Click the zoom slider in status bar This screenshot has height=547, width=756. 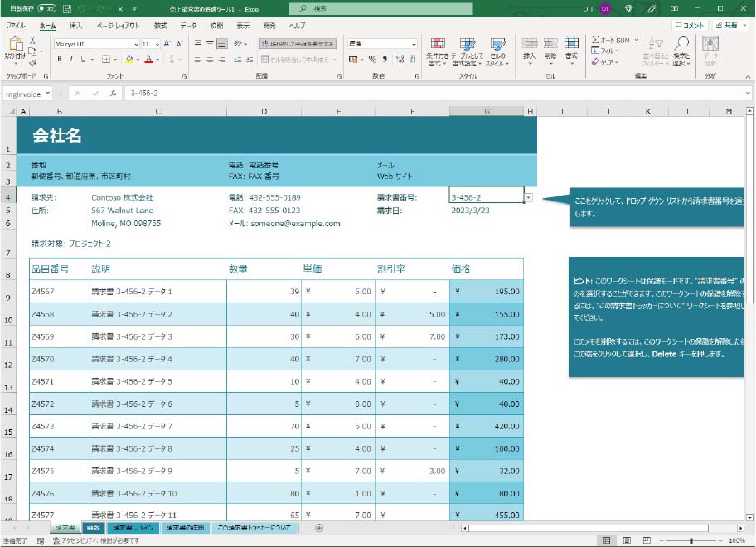click(691, 540)
